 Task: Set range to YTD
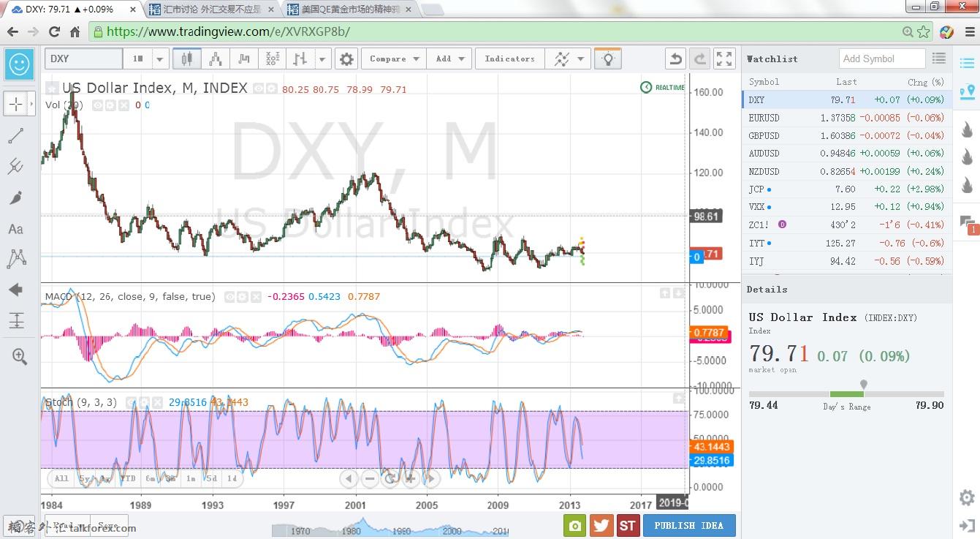coord(128,479)
